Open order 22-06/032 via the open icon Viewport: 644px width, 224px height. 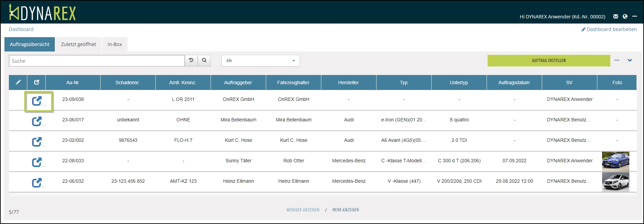37,183
